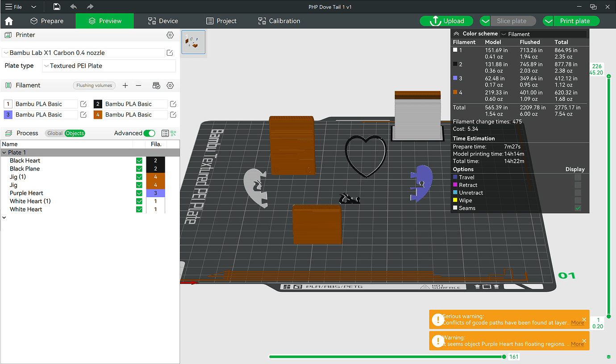The height and width of the screenshot is (364, 616).
Task: Edit filament 3 preset
Action: (x=83, y=115)
